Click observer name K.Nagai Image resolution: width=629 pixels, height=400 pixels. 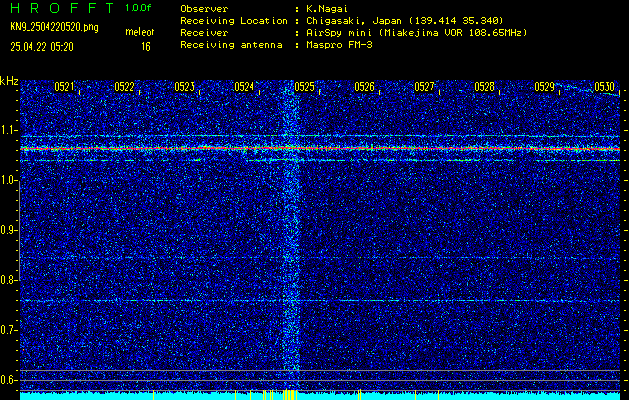coord(327,9)
